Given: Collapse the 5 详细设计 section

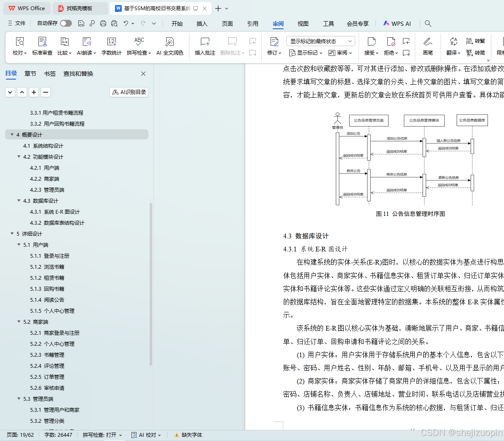Looking at the screenshot, I should click(x=12, y=234).
